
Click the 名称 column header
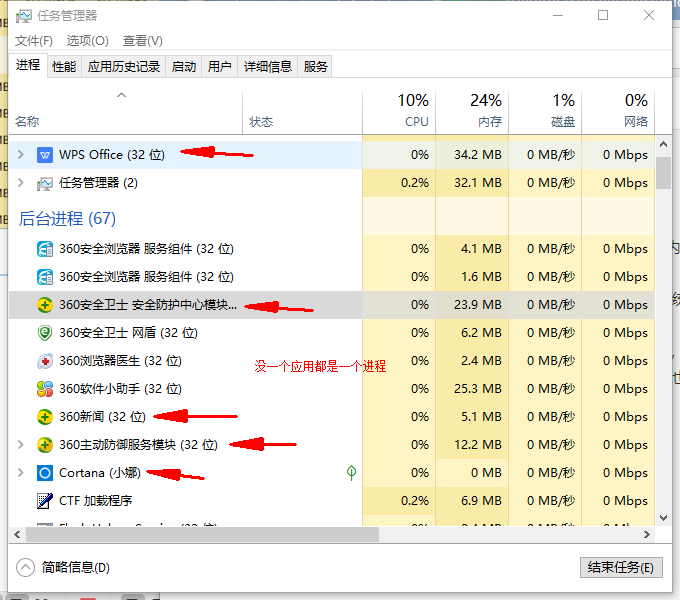tap(125, 112)
